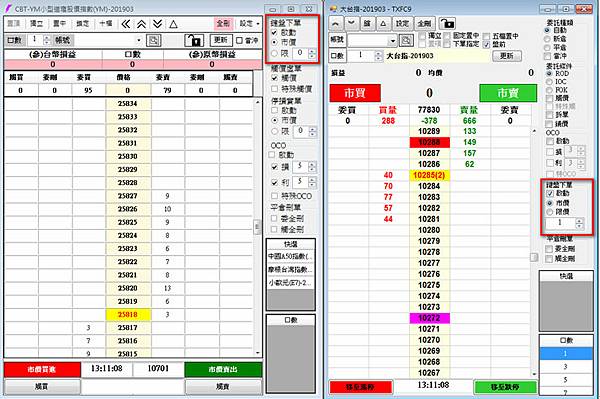The image size is (600, 399).
Task: Click magenta highlighted price 10272 in TXFC9 ladder
Action: tap(429, 318)
